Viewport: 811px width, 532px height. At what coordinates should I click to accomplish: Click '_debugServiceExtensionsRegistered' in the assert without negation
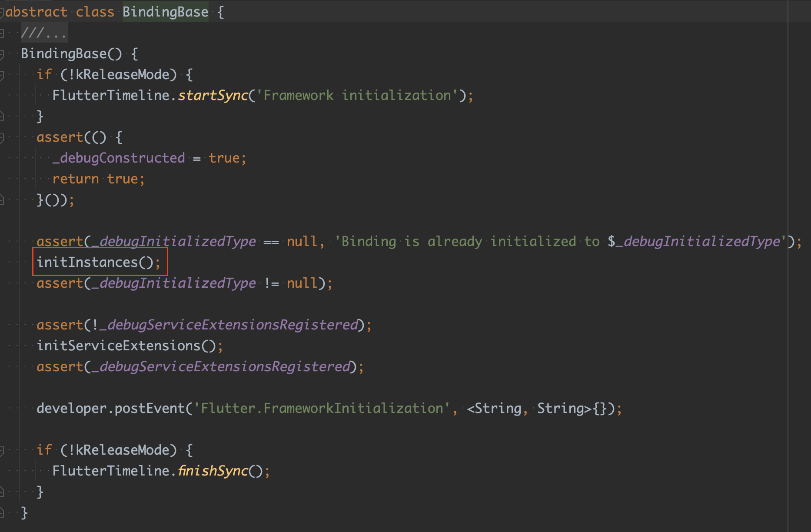click(x=221, y=367)
